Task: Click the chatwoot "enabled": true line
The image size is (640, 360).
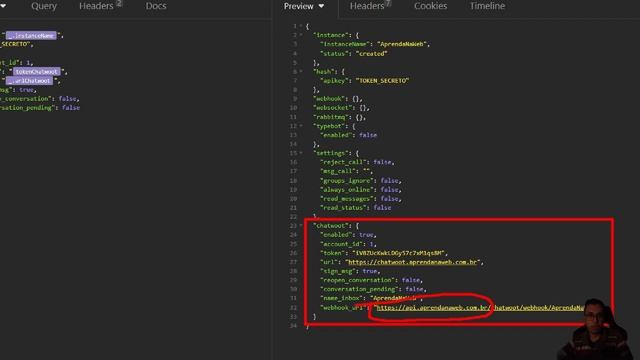Action: coord(348,235)
